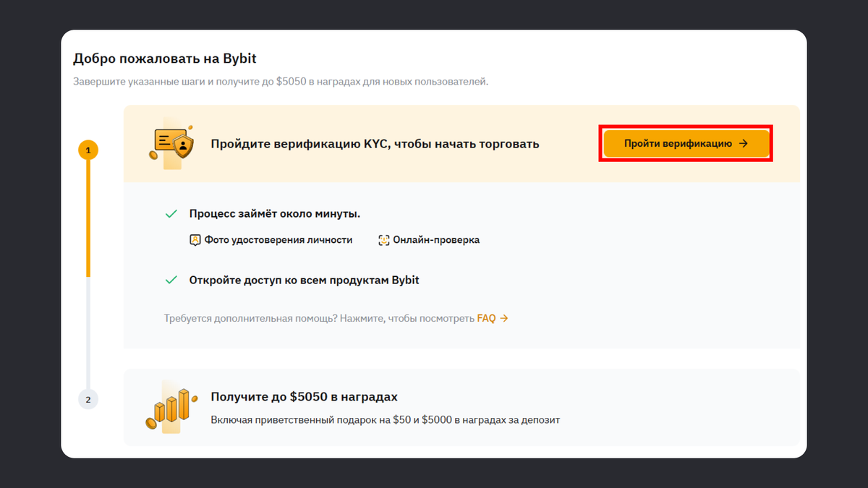Image resolution: width=868 pixels, height=488 pixels.
Task: Click the photo ID document icon
Action: click(195, 240)
